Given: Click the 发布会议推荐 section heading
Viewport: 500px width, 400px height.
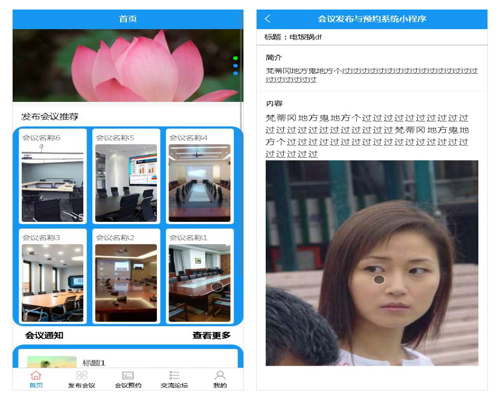Looking at the screenshot, I should [50, 117].
